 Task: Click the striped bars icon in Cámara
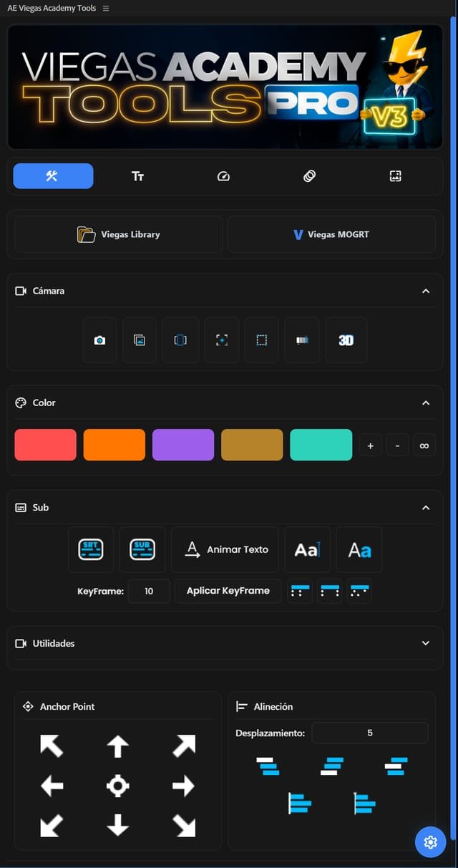302,340
